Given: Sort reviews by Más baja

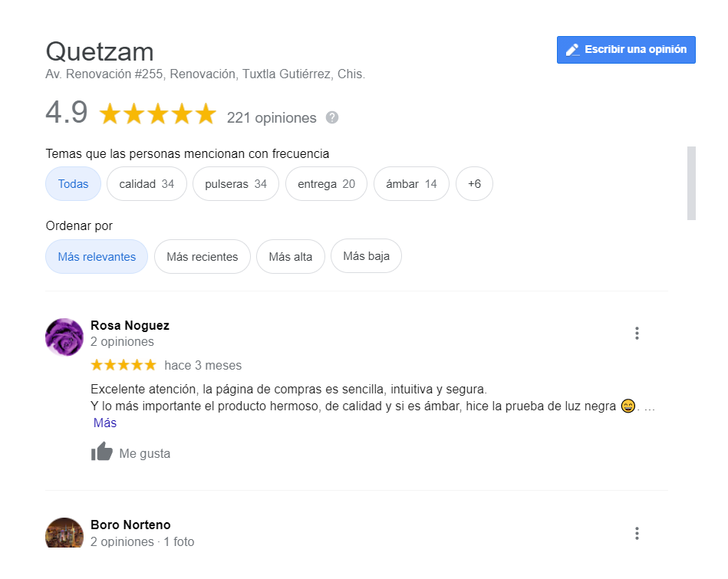Looking at the screenshot, I should pos(367,256).
